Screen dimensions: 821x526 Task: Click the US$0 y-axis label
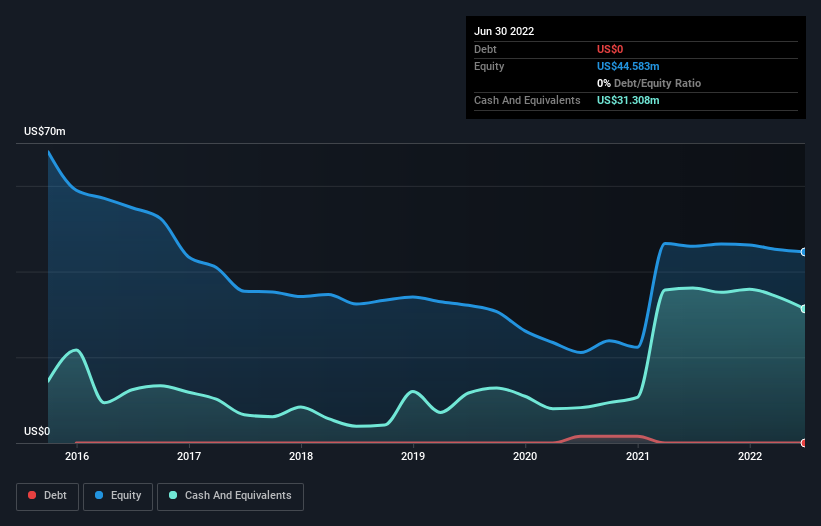point(37,431)
